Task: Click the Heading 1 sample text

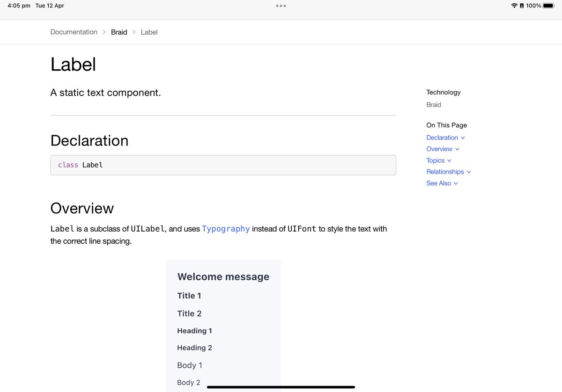Action: point(194,331)
